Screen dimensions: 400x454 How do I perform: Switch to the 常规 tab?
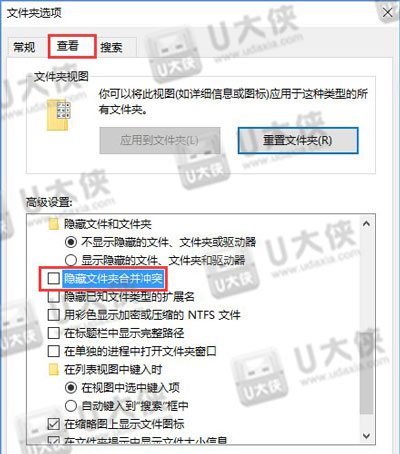(24, 47)
